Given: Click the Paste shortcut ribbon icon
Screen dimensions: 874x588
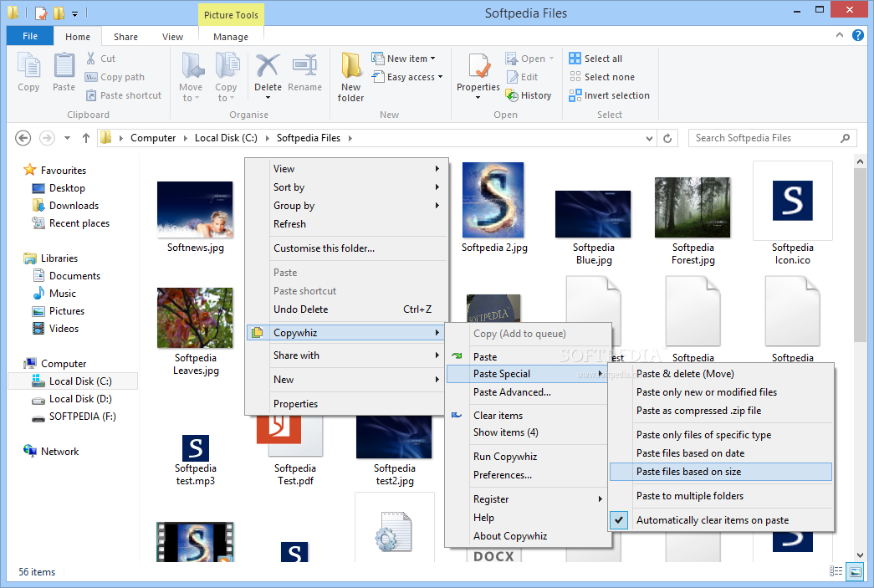Looking at the screenshot, I should pyautogui.click(x=91, y=95).
